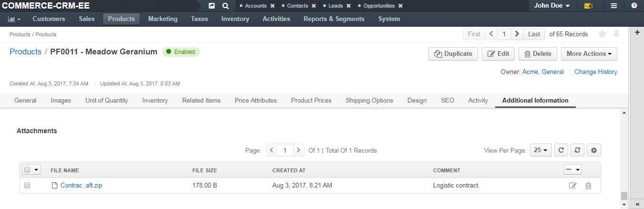Open View Per Page 25 dropdown
The image size is (644, 209).
coord(541,150)
